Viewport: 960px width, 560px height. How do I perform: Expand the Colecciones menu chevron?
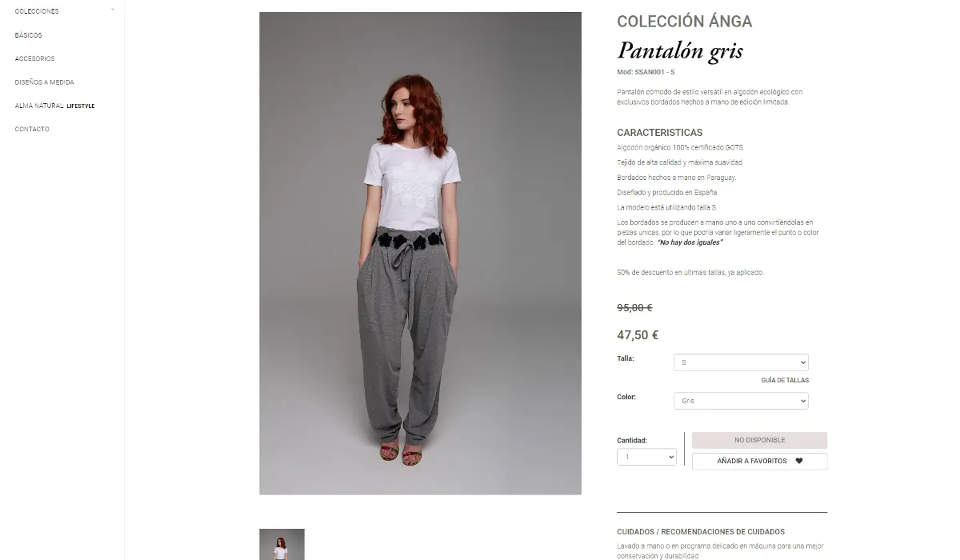point(113,10)
